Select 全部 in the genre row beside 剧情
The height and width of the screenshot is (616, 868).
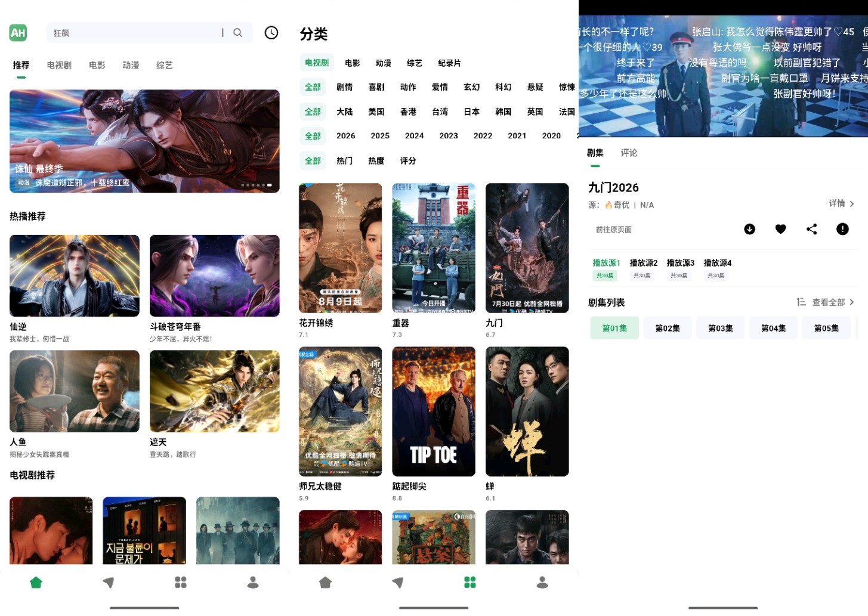point(313,87)
